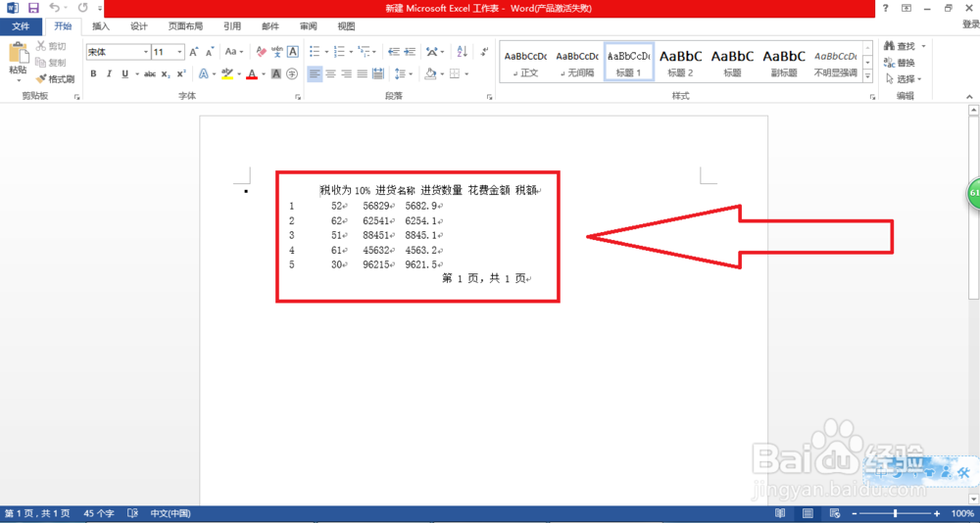Image resolution: width=980 pixels, height=523 pixels.
Task: Click 登录 (Sign in) link
Action: coord(970,24)
